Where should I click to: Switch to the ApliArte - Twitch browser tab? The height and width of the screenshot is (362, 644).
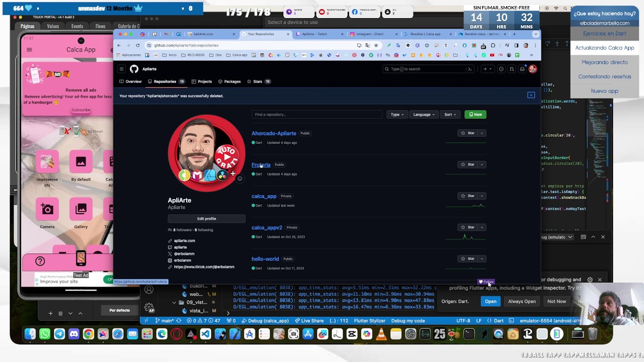pyautogui.click(x=317, y=34)
